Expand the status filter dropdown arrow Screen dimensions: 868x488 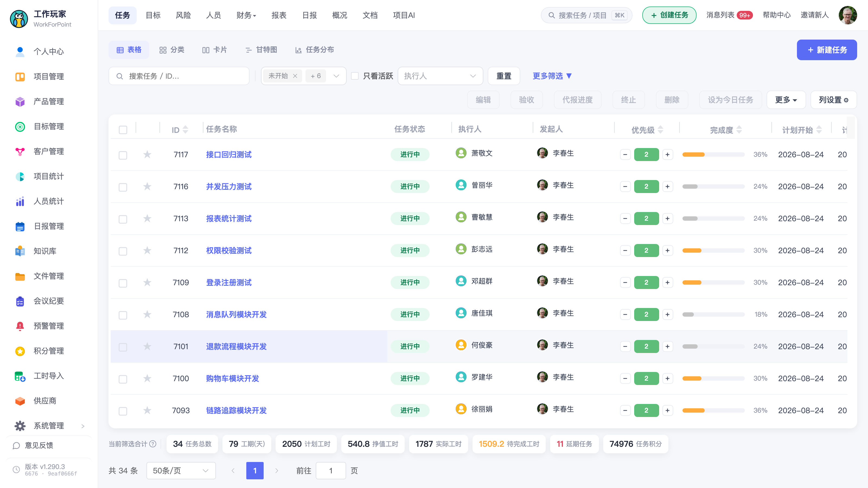click(x=336, y=76)
